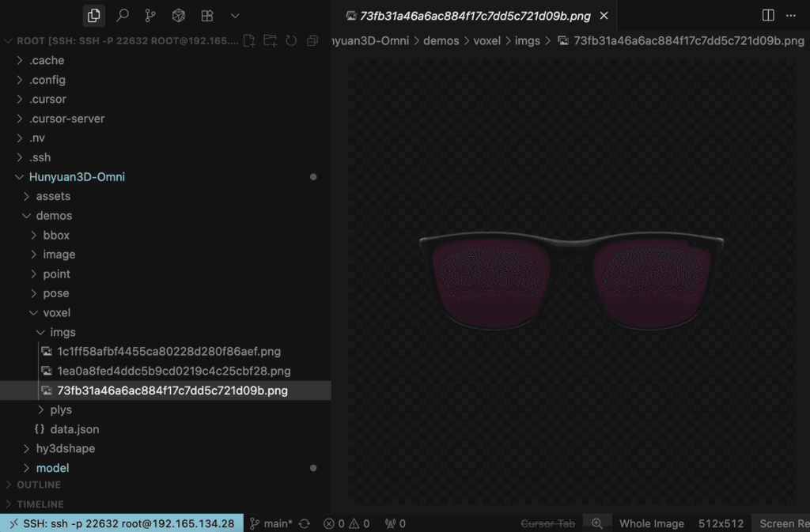Image resolution: width=810 pixels, height=532 pixels.
Task: Click the New File icon in explorer header
Action: click(249, 41)
